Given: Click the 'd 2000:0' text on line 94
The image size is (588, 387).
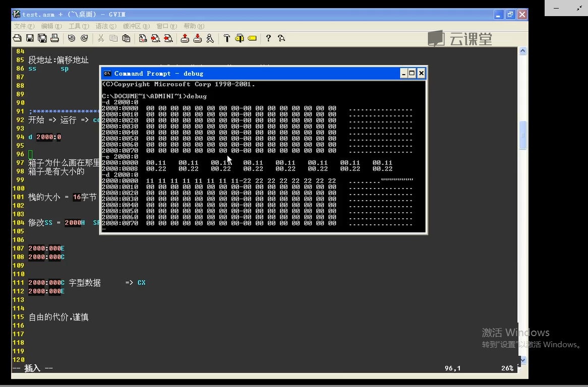Looking at the screenshot, I should tap(44, 137).
